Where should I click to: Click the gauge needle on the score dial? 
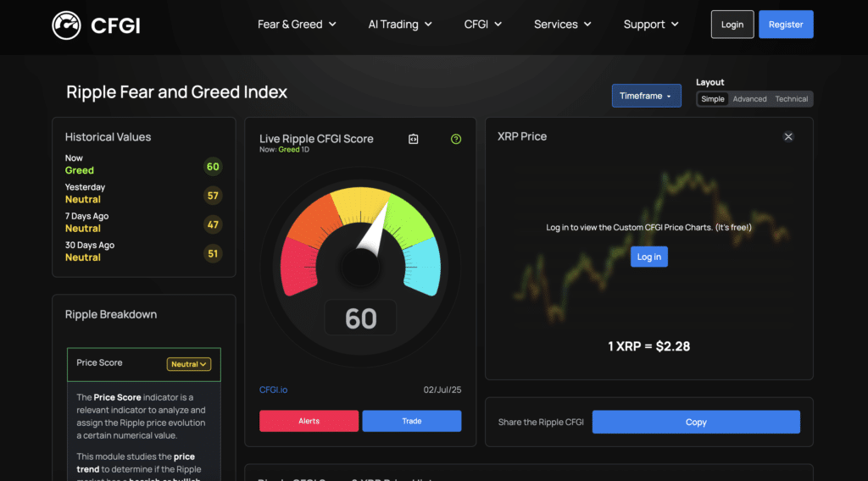pyautogui.click(x=373, y=230)
